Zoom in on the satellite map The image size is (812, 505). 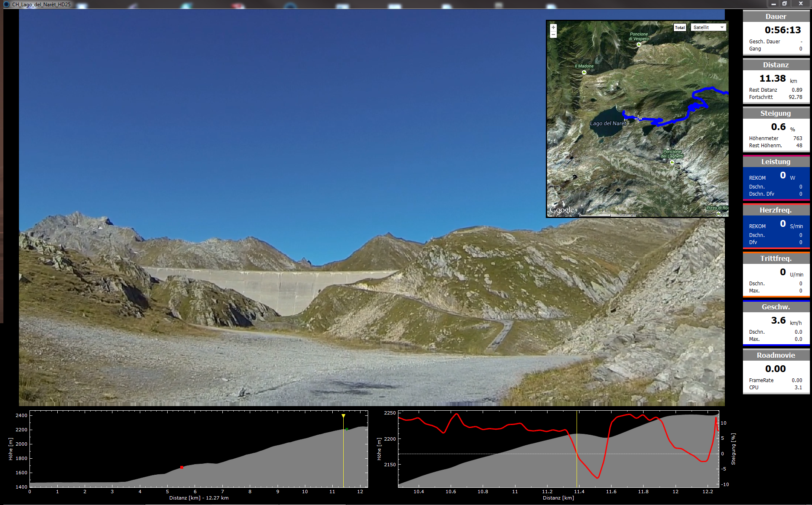coord(553,28)
